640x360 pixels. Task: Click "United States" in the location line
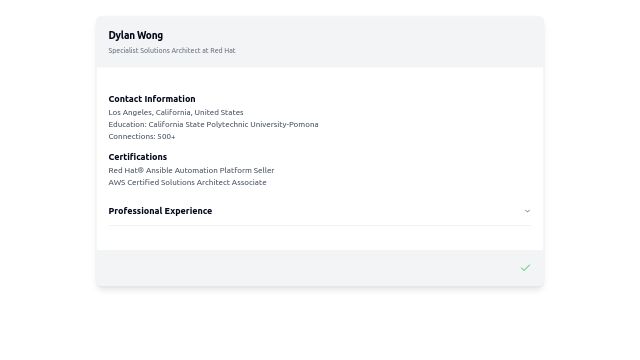click(x=219, y=112)
